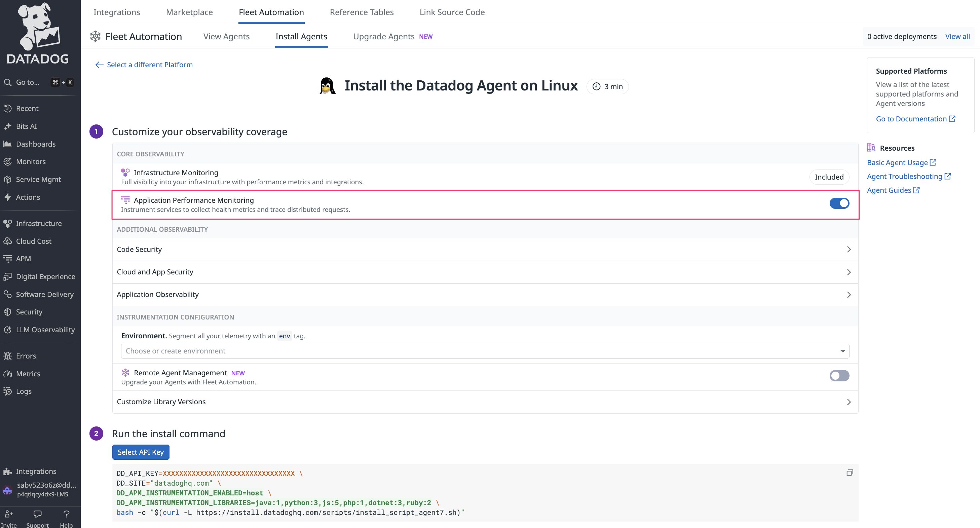Open Agent Troubleshooting link
The height and width of the screenshot is (528, 980).
pos(909,177)
